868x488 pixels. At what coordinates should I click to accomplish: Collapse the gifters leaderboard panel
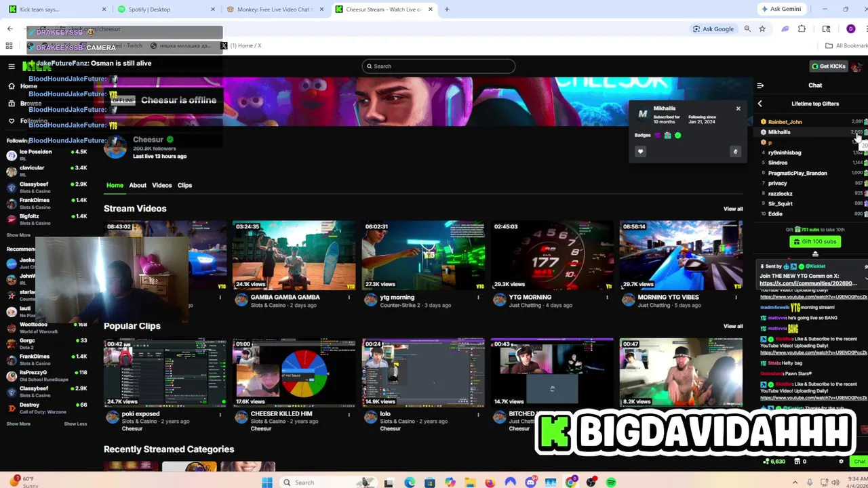click(x=815, y=254)
